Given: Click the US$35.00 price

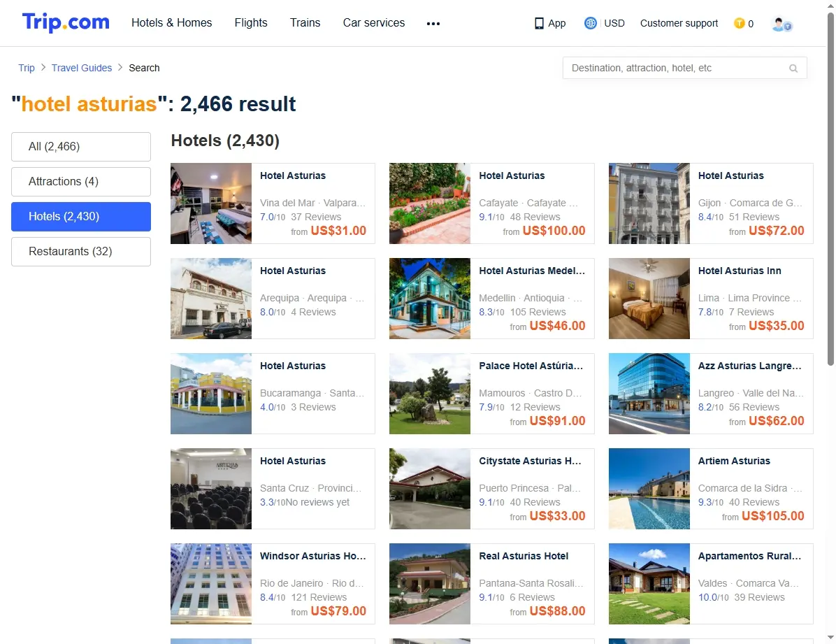Looking at the screenshot, I should tap(777, 325).
